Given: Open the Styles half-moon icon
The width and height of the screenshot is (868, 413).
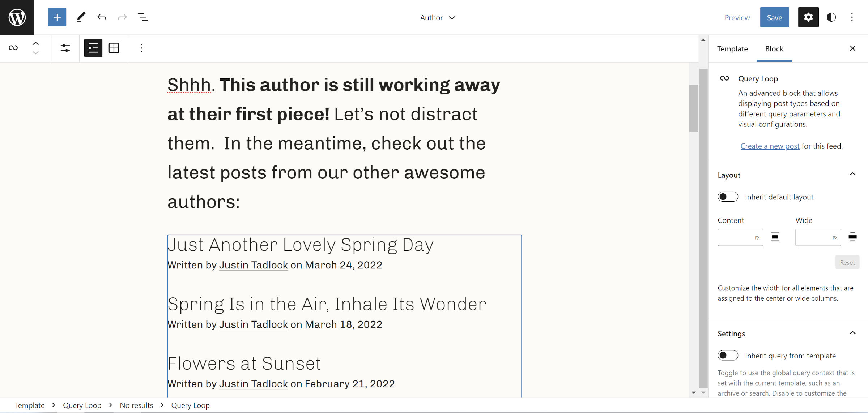Looking at the screenshot, I should [831, 17].
